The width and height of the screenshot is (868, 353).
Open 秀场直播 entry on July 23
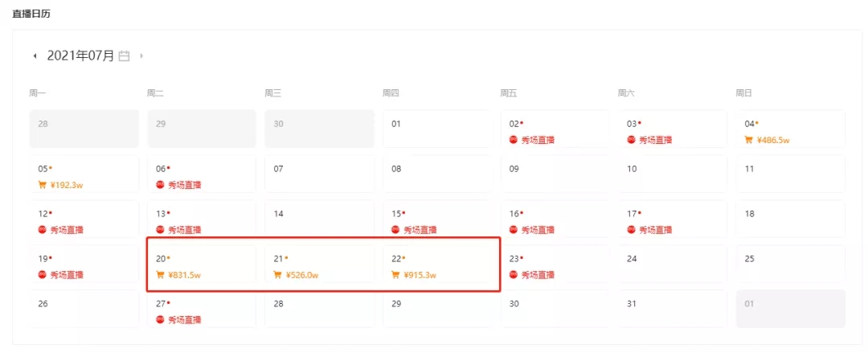click(538, 275)
